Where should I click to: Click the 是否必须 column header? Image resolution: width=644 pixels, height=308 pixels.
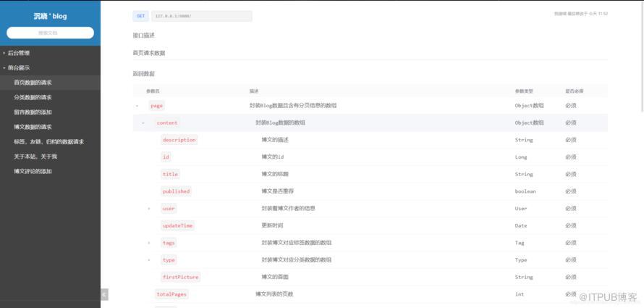[x=575, y=91]
